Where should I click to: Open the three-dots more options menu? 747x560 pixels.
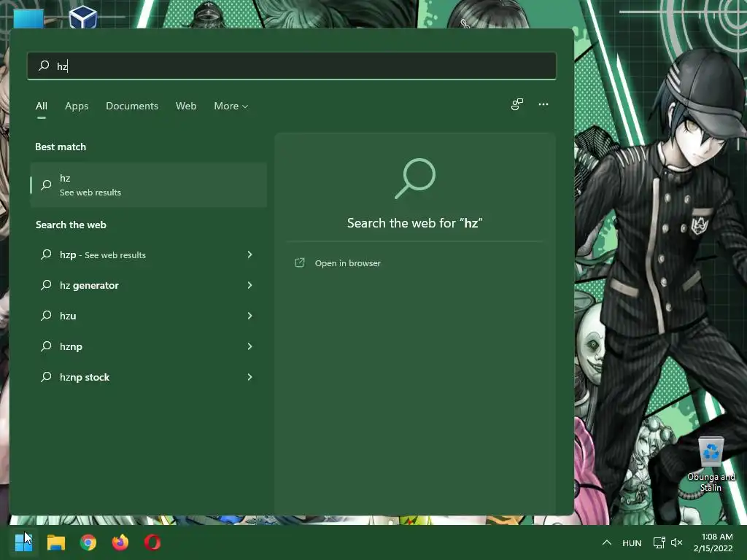click(543, 104)
